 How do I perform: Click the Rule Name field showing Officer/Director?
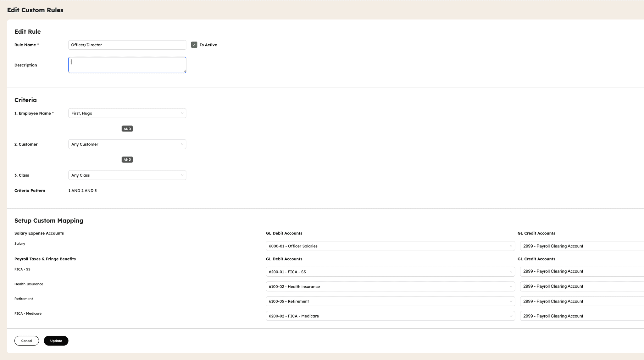[x=127, y=45]
